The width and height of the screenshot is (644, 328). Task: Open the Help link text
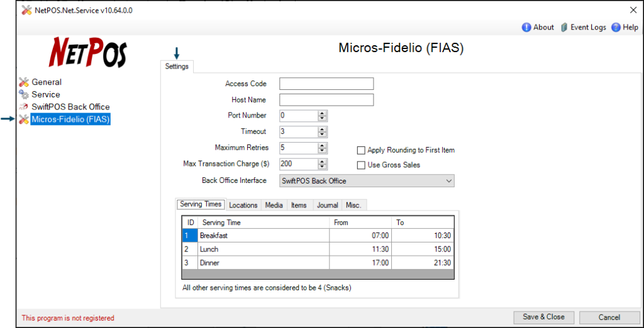(x=630, y=28)
